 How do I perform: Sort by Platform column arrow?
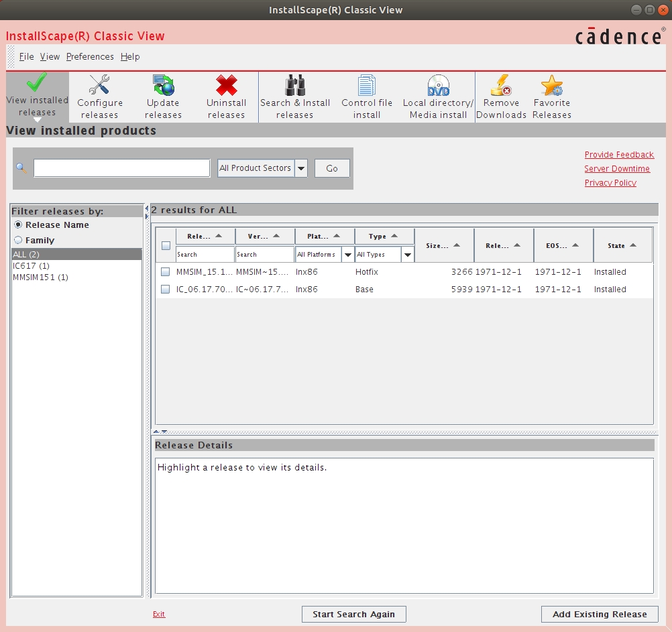click(x=337, y=236)
